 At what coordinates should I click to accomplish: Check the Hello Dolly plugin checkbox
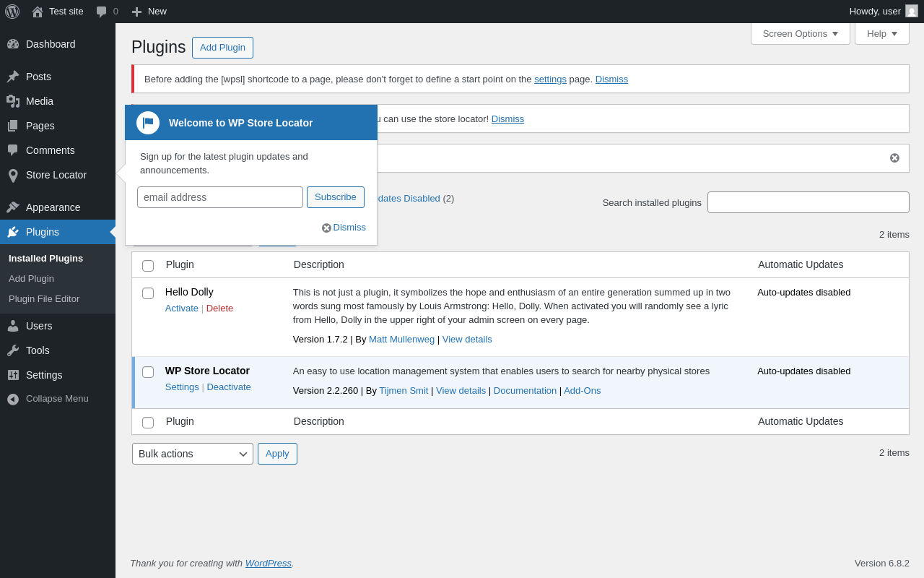click(x=148, y=293)
